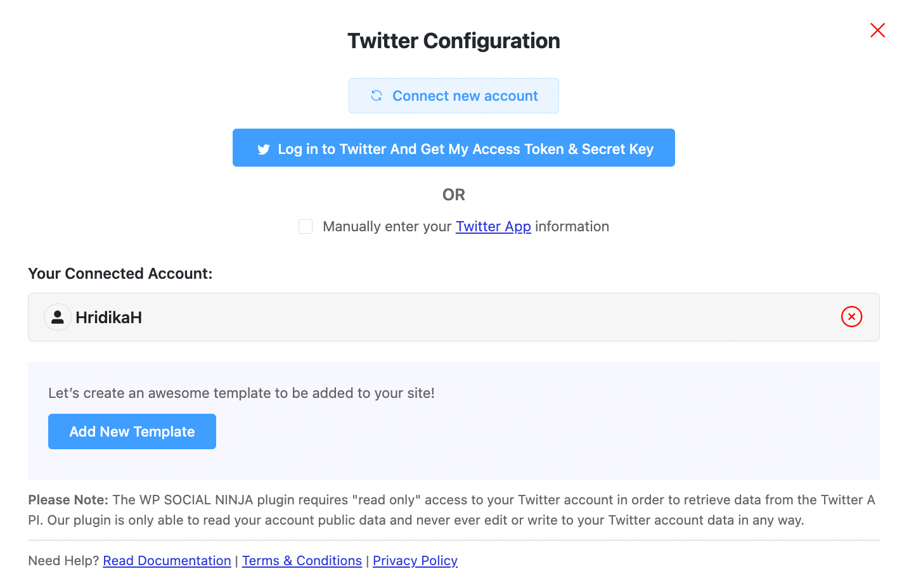Click the sync icon beside Connect new account
The height and width of the screenshot is (588, 909).
377,95
